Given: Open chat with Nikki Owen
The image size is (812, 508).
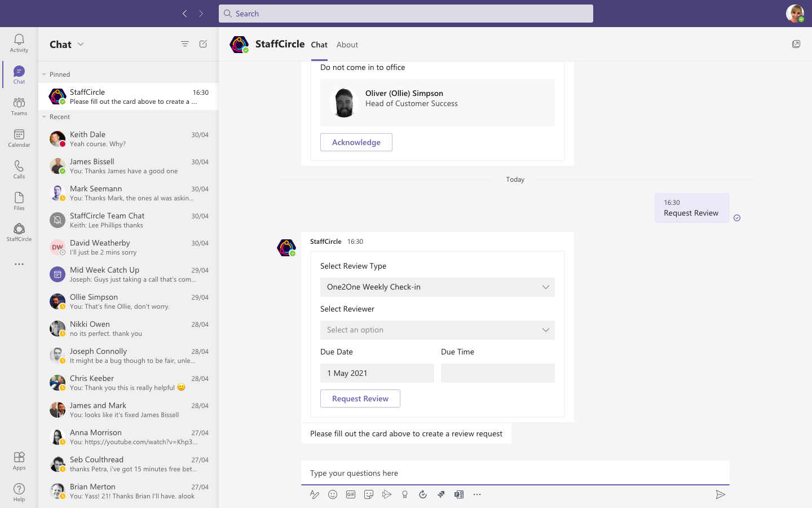Looking at the screenshot, I should (x=129, y=329).
